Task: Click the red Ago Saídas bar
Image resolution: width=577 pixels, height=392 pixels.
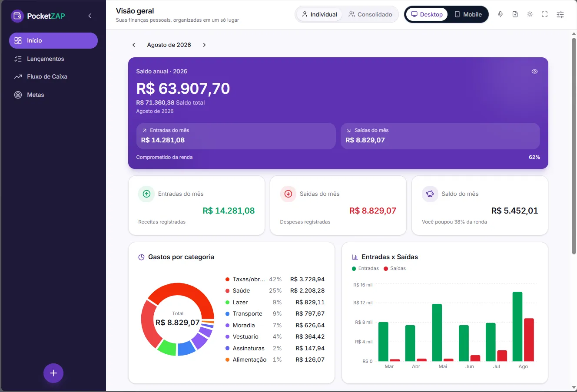Action: (x=529, y=340)
